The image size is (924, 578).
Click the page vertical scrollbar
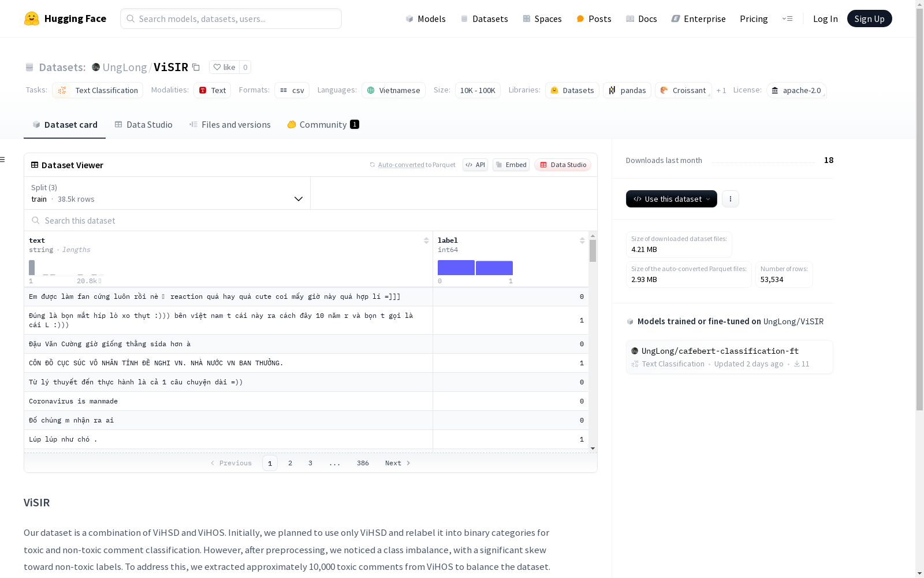[919, 208]
